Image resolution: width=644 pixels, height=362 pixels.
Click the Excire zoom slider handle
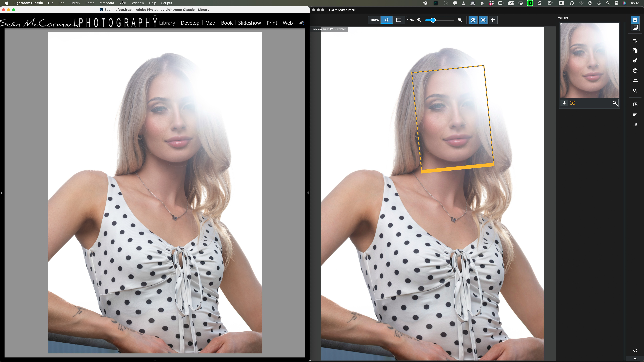point(433,20)
